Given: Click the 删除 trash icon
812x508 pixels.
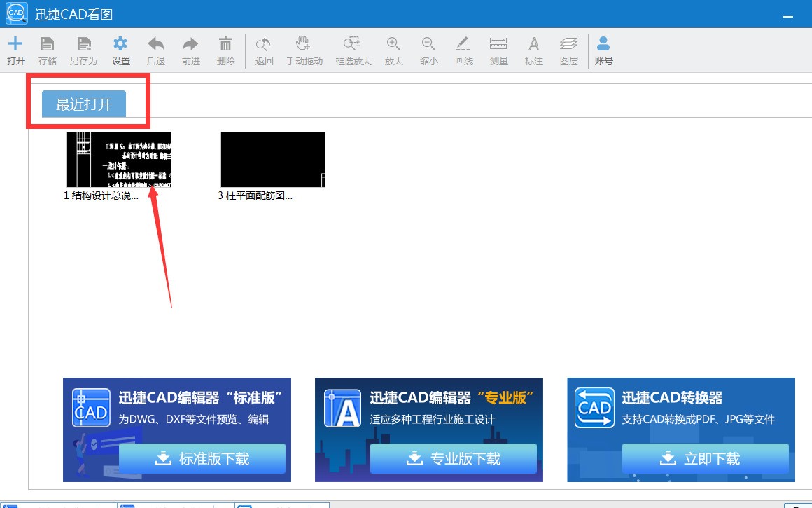Looking at the screenshot, I should pyautogui.click(x=226, y=44).
